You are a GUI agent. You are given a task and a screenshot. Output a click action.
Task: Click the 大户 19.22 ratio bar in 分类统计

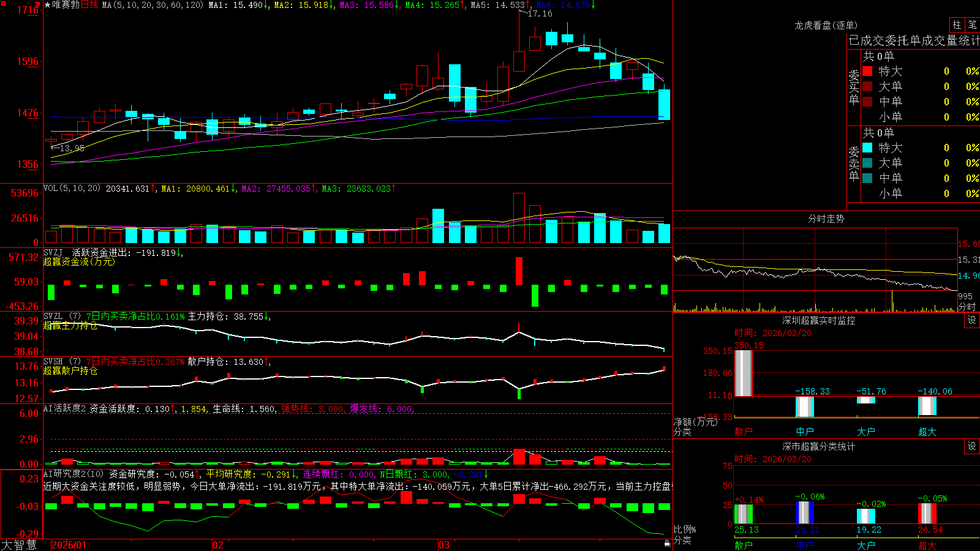pyautogui.click(x=866, y=516)
